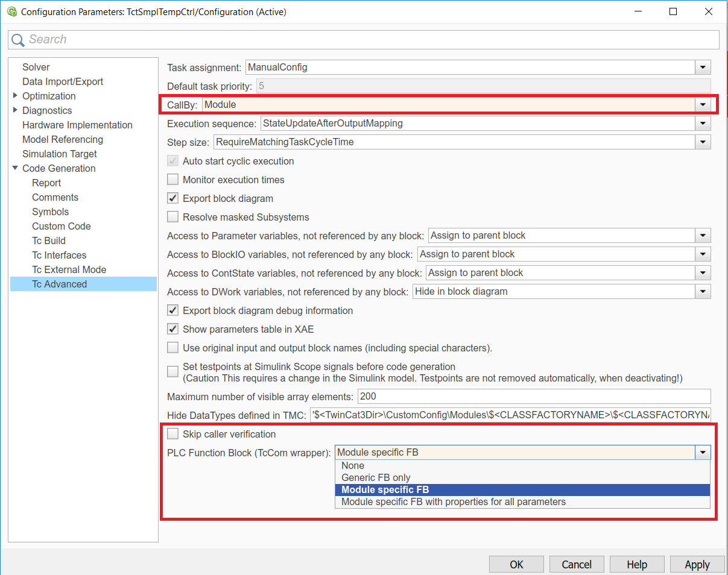728x575 pixels.
Task: Select Diagnostics in tree
Action: click(x=47, y=110)
